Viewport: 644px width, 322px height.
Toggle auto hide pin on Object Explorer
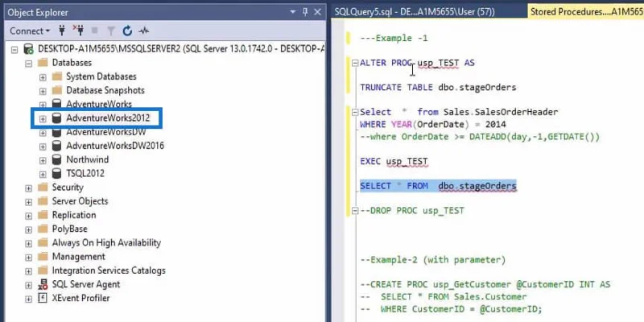click(x=305, y=12)
